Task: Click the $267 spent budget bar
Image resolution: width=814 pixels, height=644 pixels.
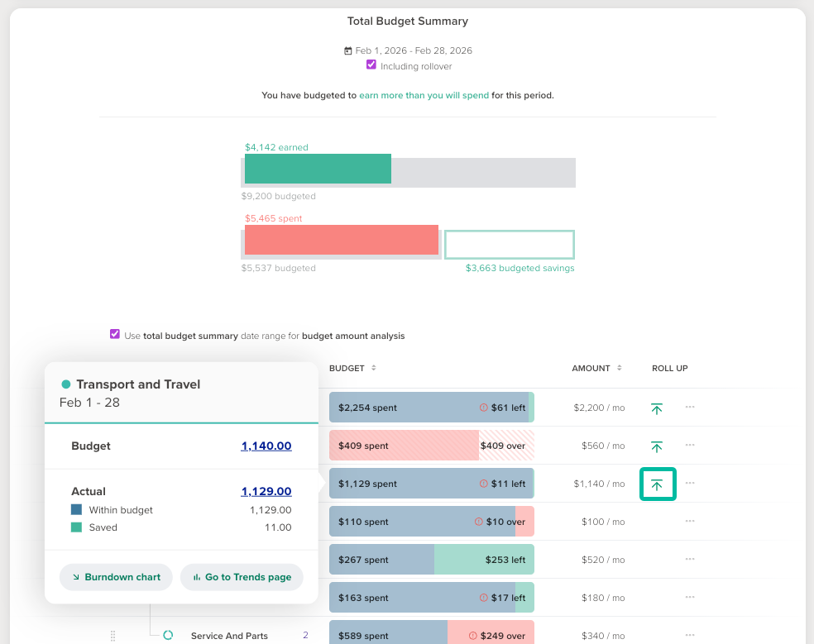Action: pyautogui.click(x=431, y=560)
